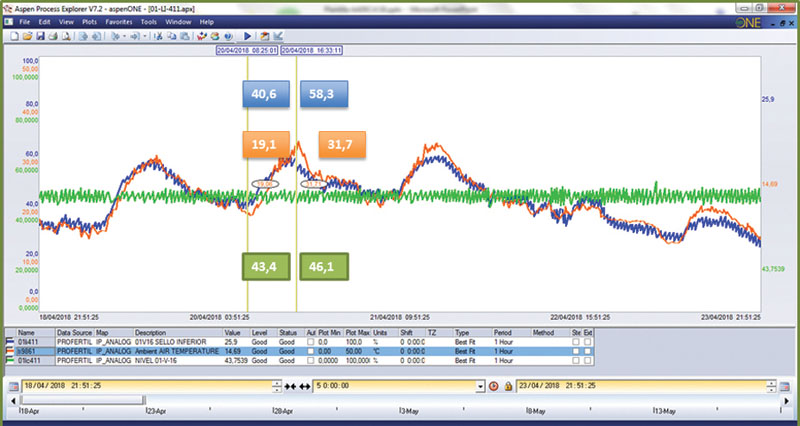Image resolution: width=800 pixels, height=426 pixels.
Task: Click the Save floppy disk icon
Action: (x=40, y=36)
